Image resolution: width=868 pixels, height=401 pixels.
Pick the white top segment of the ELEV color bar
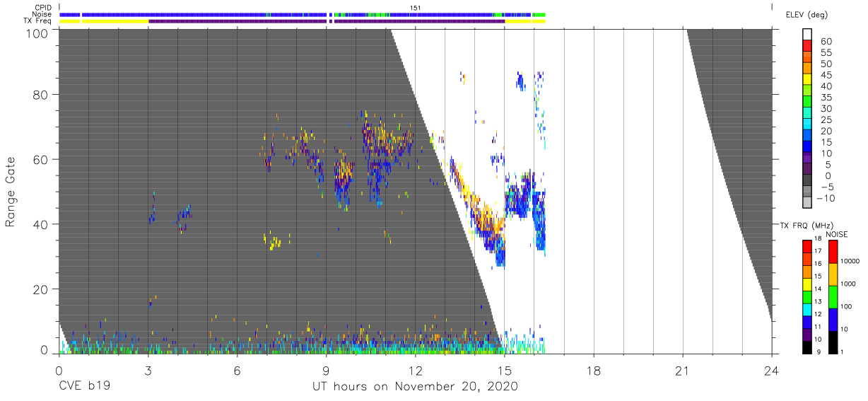(807, 35)
